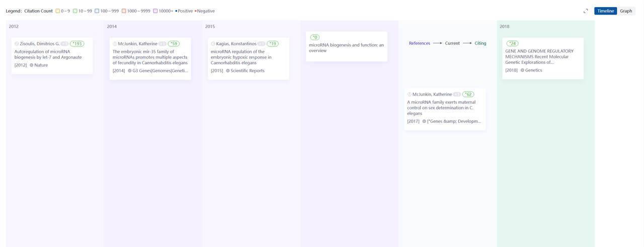Open author McJunkin, Katherine on 2017 card
Image resolution: width=644 pixels, height=247 pixels.
[x=432, y=95]
